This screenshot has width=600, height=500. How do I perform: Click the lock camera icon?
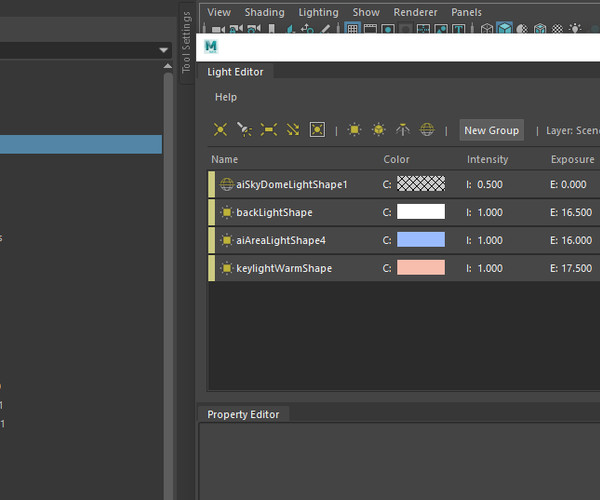[236, 29]
